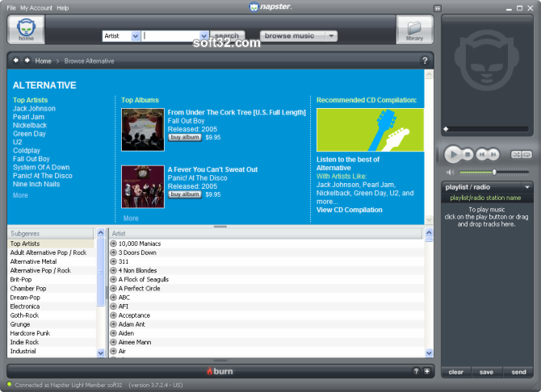The width and height of the screenshot is (541, 392).
Task: Open View CD Compilation link
Action: point(349,210)
